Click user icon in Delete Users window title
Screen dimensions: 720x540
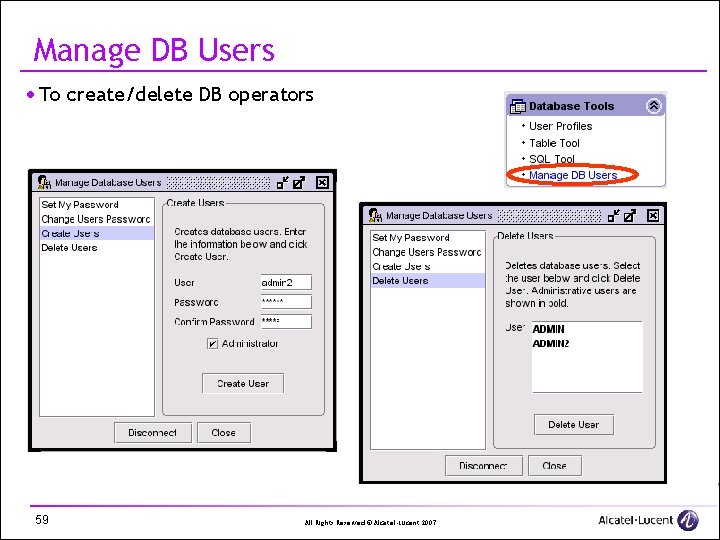pos(375,215)
